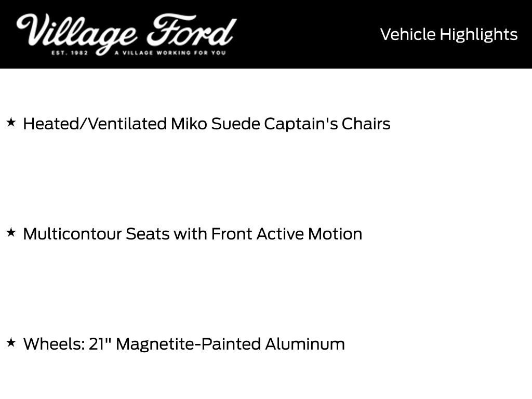Click the word Wheels: in the last highlight
532x399 pixels.
(54, 344)
